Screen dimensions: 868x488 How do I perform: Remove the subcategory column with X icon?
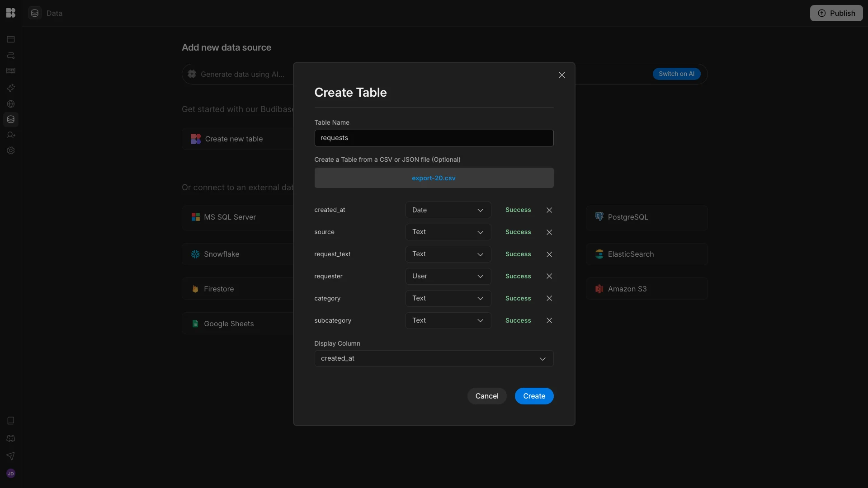(549, 320)
